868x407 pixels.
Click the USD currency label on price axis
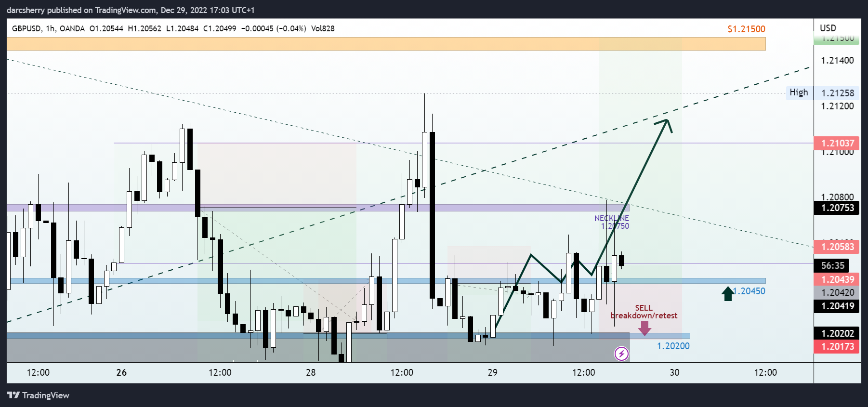828,28
